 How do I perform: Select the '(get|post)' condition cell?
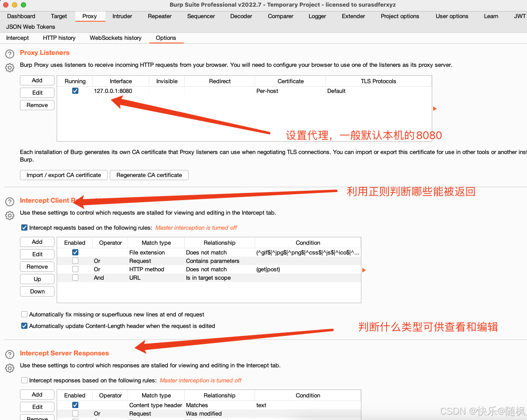click(308, 270)
